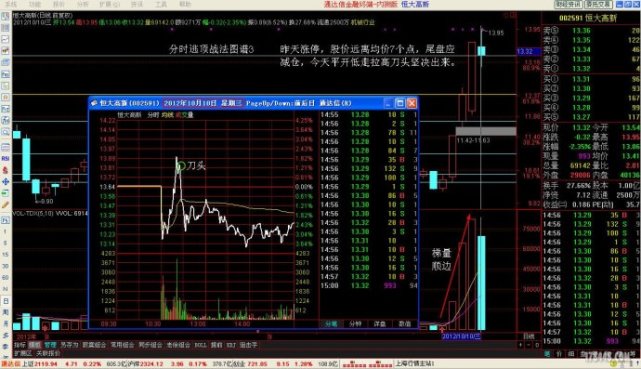Switch to 15-minute period in left sidebar
This screenshot has height=369, width=641.
5,254
